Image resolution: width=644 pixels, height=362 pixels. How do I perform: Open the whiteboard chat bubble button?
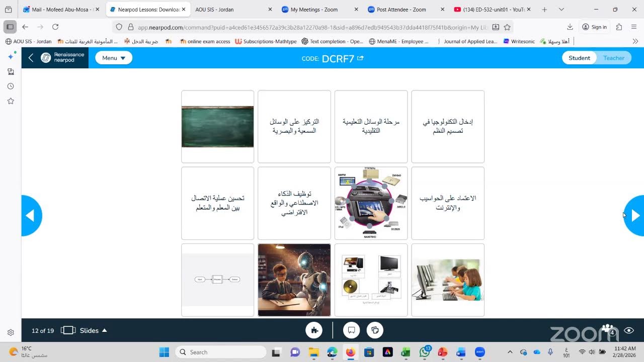[352, 330]
